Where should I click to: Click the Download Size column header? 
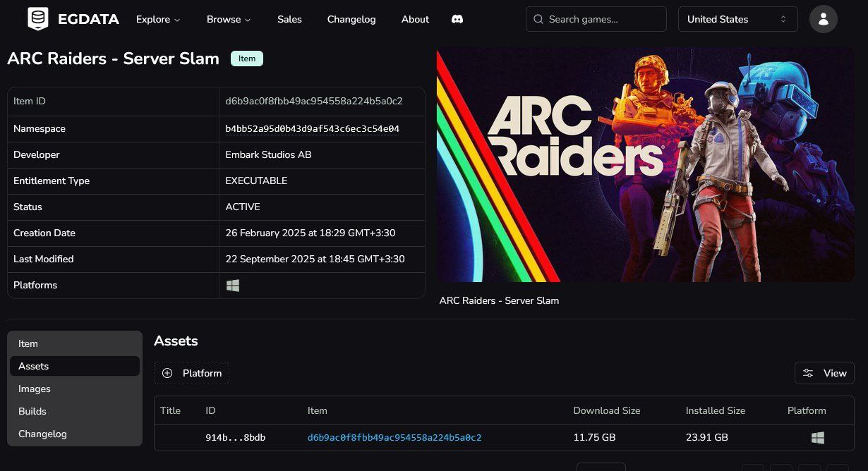(607, 410)
